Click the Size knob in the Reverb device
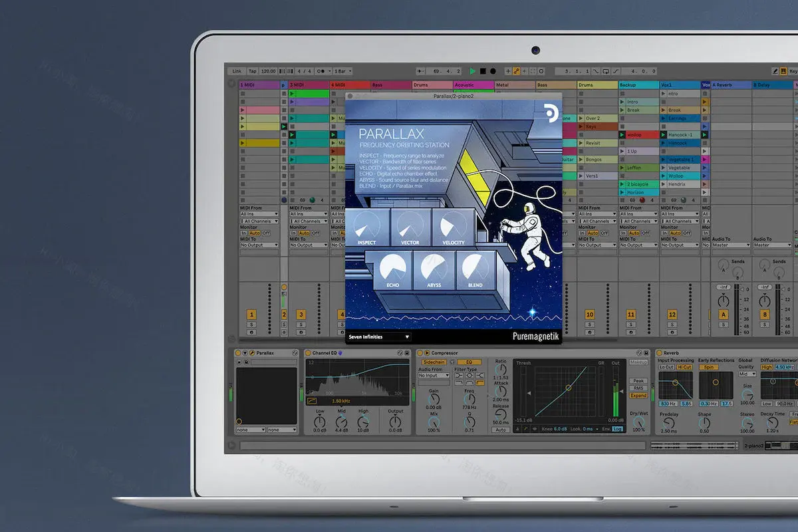The image size is (798, 532). coord(747,395)
